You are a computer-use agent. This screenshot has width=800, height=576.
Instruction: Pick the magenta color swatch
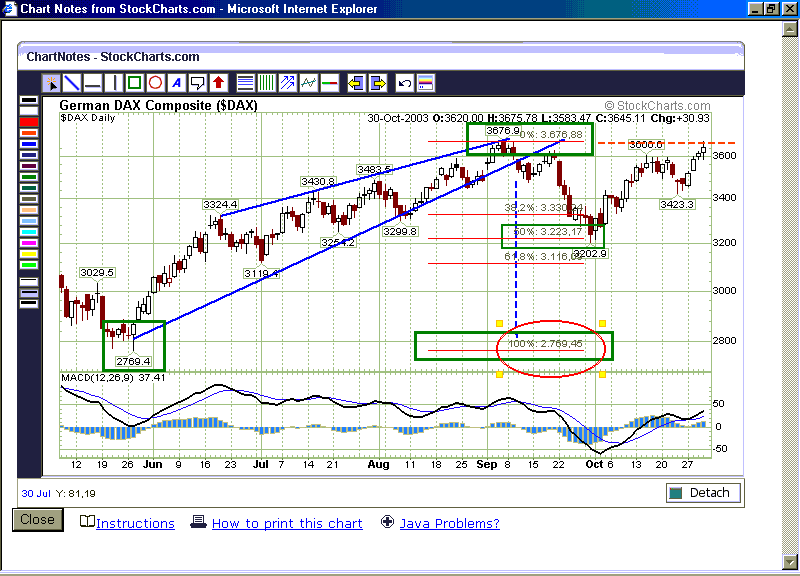(x=29, y=243)
